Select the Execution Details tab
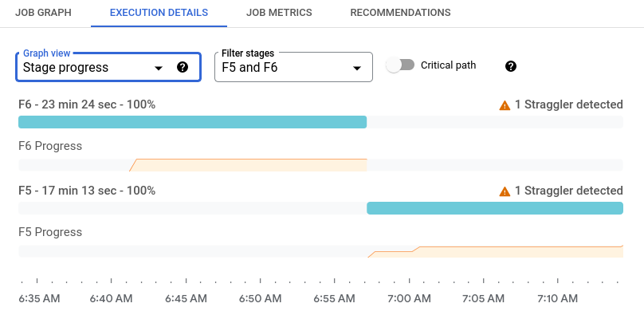This screenshot has width=644, height=323. click(158, 13)
